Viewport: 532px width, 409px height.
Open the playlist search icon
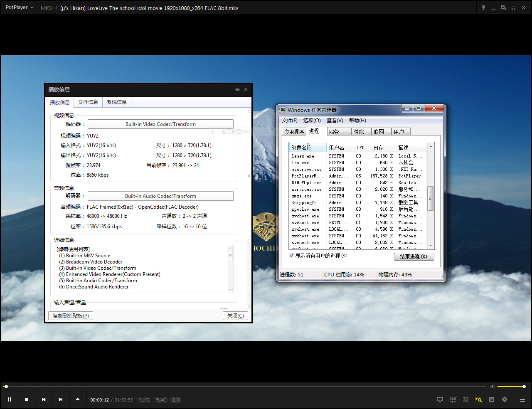point(478,399)
